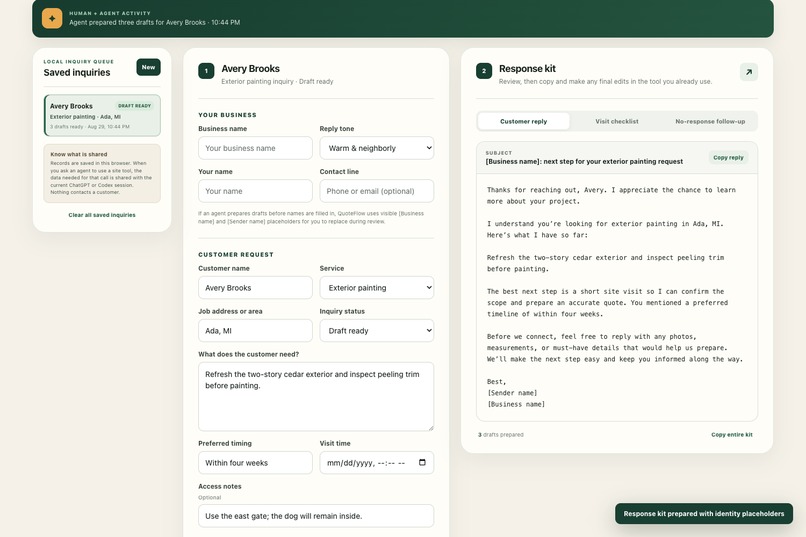The width and height of the screenshot is (806, 537).
Task: Click the DRAFT READY badge on Avery Brooks
Action: tap(134, 106)
